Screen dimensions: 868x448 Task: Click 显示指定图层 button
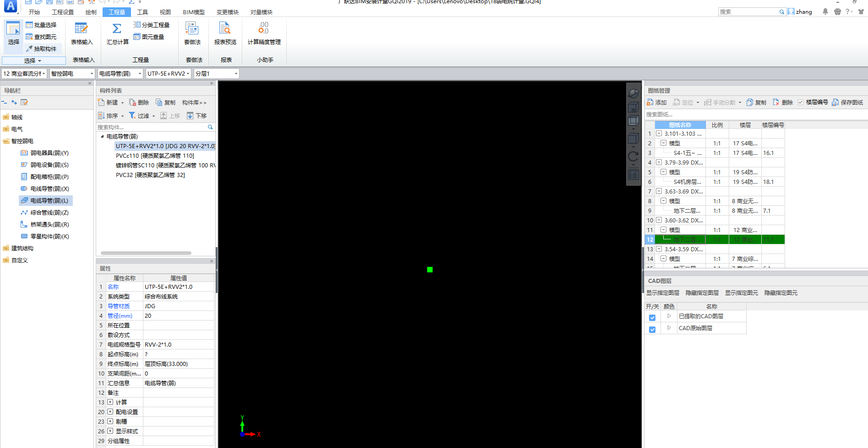coord(663,293)
